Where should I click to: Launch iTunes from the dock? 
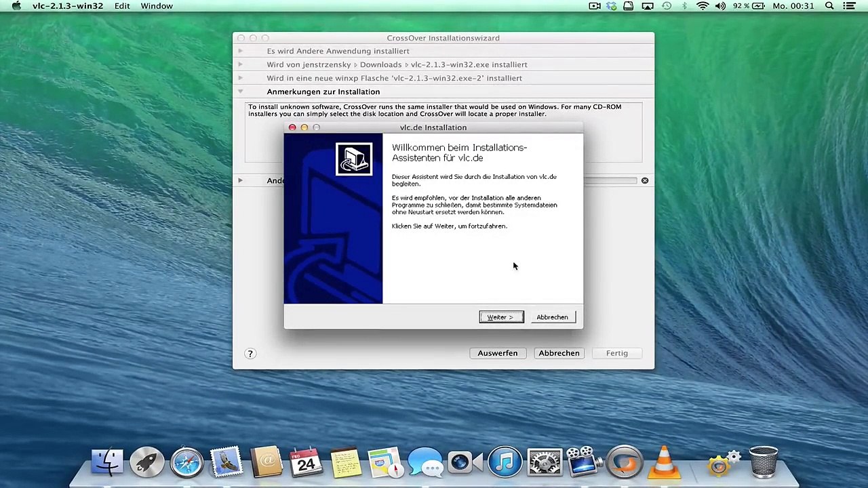click(x=505, y=463)
